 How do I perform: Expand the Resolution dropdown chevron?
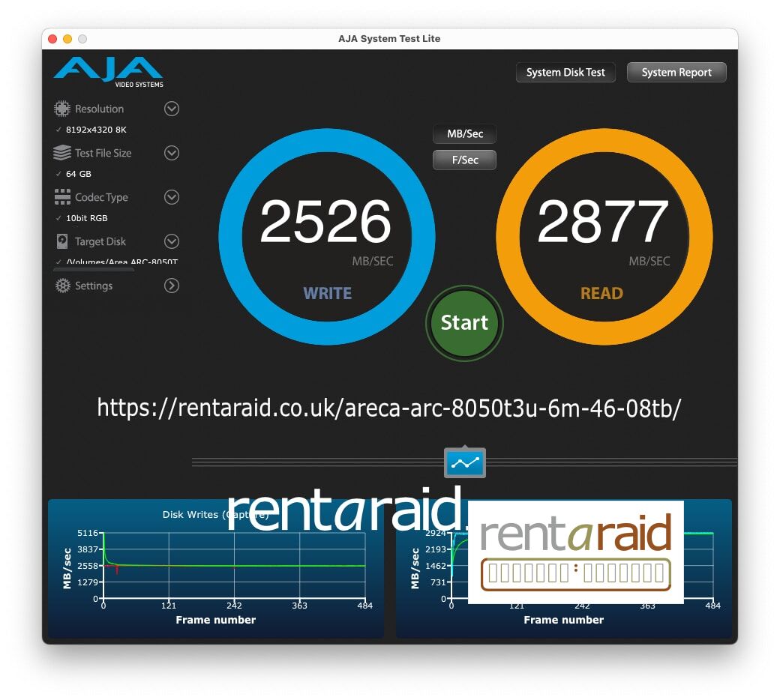pos(171,108)
